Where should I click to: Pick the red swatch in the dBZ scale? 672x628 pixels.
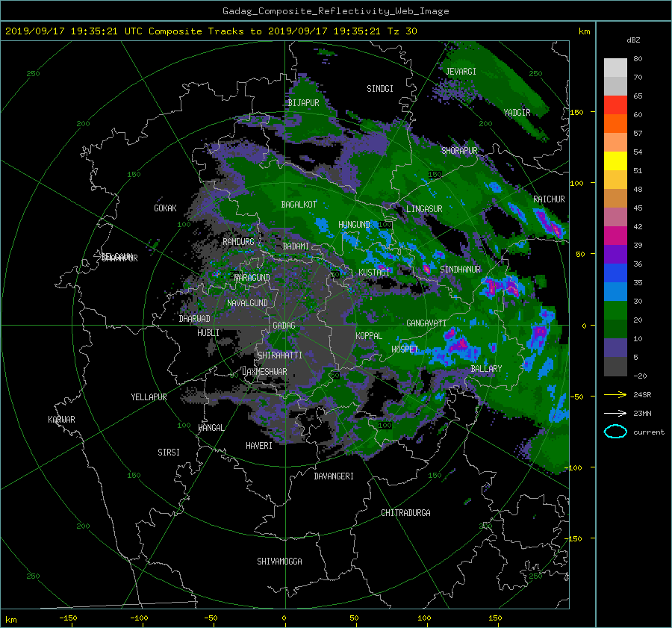[x=615, y=105]
